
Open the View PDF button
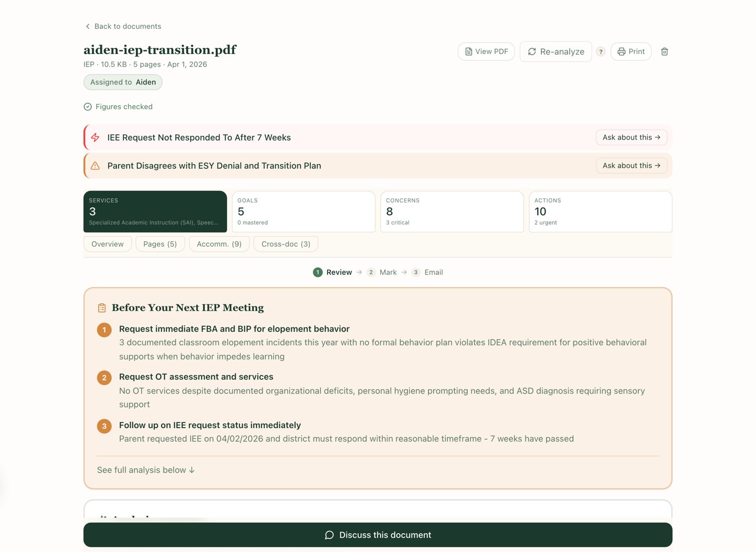[x=486, y=51]
